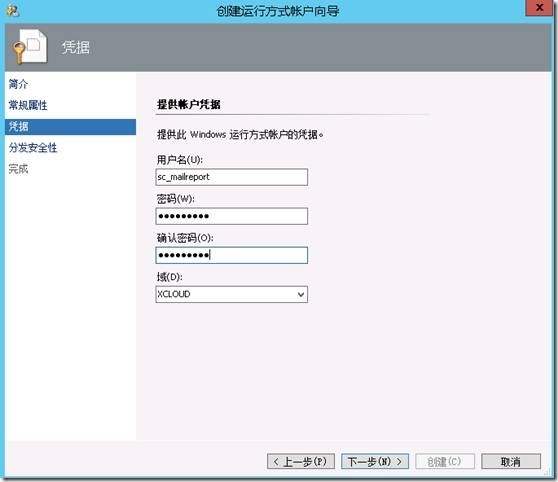This screenshot has width=558, height=482.
Task: Click the key credentials icon in header
Action: 29,47
